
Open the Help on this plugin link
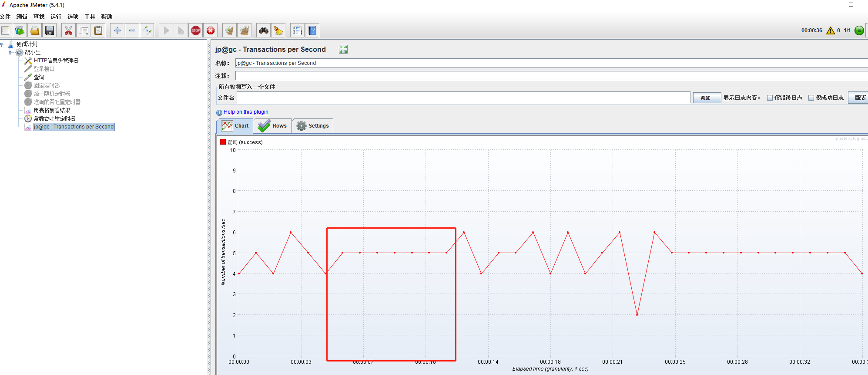[246, 112]
